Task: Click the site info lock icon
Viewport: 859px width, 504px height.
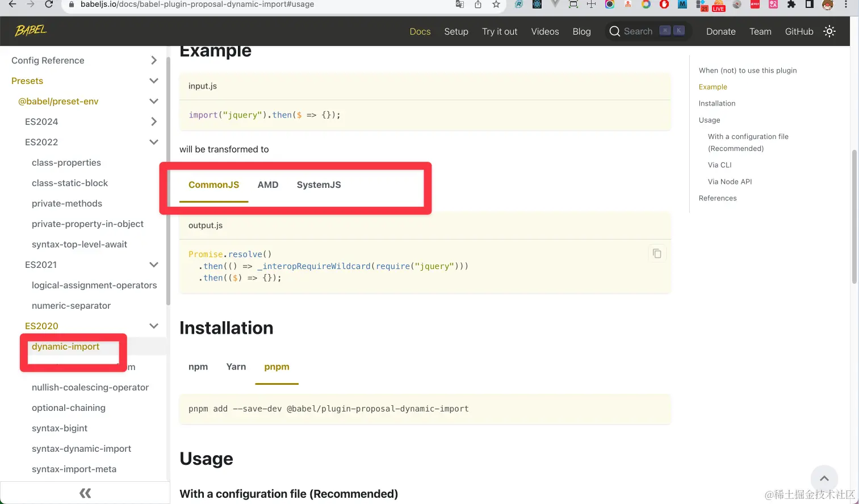Action: (71, 4)
